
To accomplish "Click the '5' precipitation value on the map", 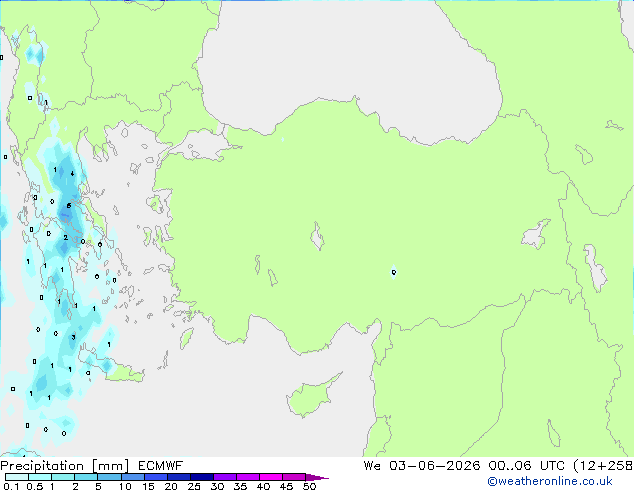I will 69,206.
